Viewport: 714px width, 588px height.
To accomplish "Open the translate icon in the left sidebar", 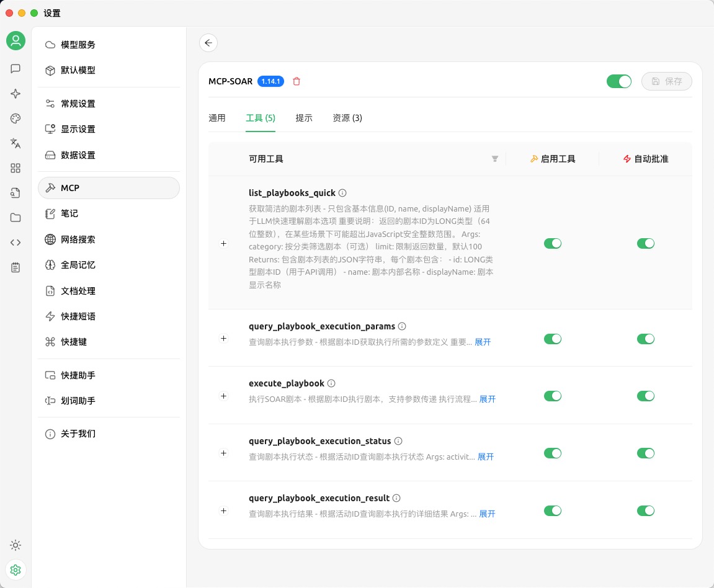I will 16,143.
